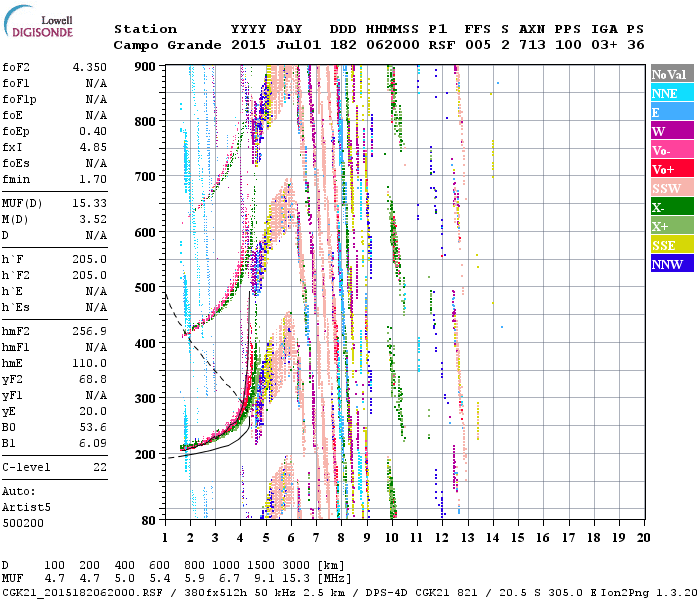Screen dimensions: 700x600
Task: Click the hmF1 N/A value
Action: click(96, 347)
